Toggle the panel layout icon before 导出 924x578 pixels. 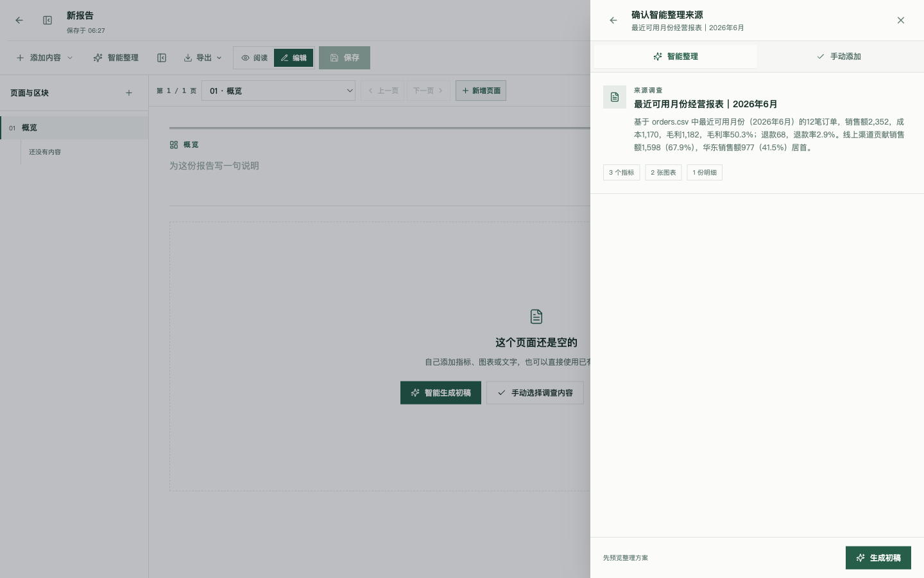[162, 58]
